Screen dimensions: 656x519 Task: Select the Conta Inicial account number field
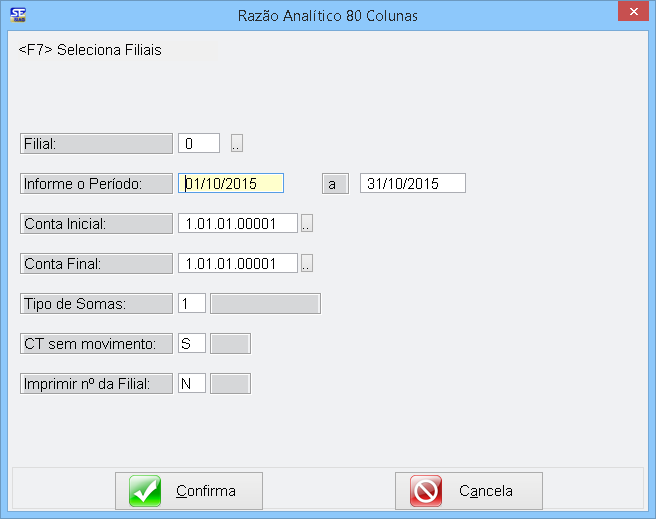coord(238,224)
